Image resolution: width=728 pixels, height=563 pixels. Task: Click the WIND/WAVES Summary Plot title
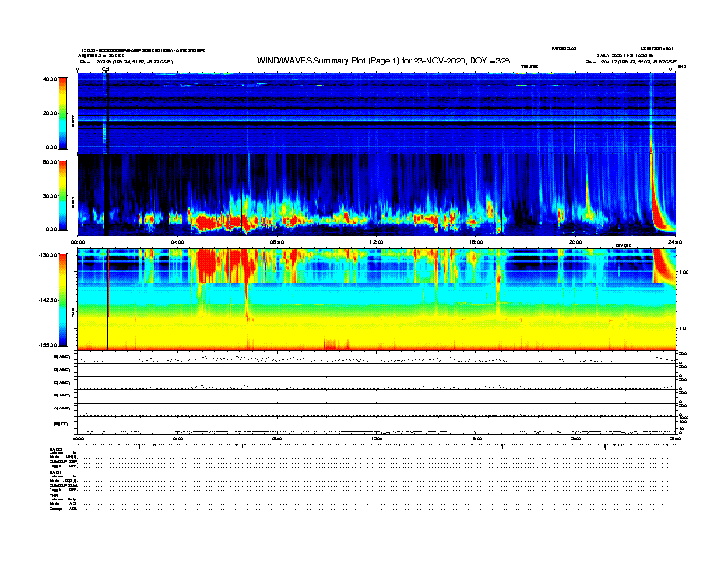point(383,61)
